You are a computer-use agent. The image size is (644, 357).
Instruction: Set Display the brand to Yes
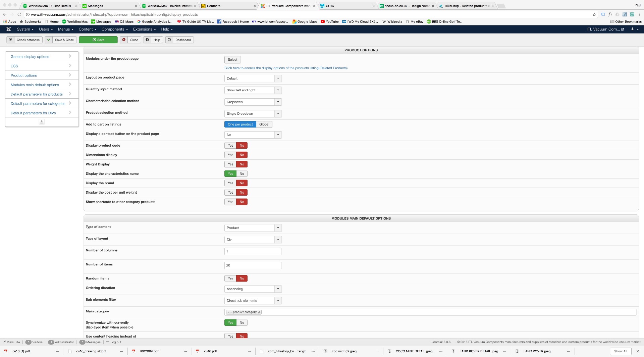230,183
